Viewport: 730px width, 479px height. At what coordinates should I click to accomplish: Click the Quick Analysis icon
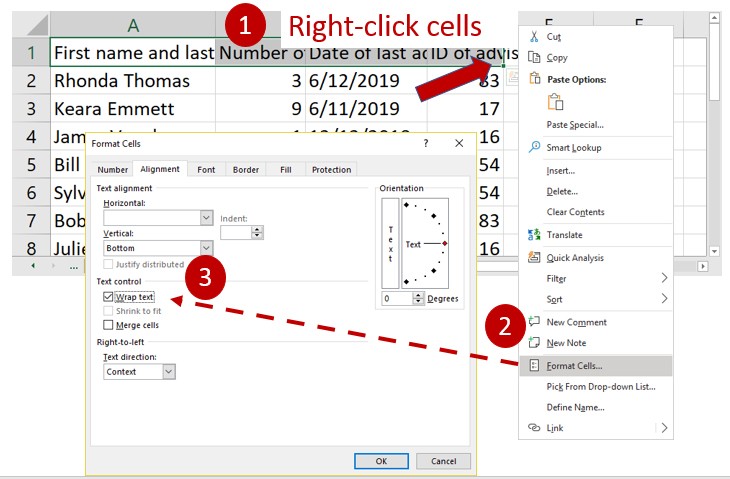[x=534, y=257]
